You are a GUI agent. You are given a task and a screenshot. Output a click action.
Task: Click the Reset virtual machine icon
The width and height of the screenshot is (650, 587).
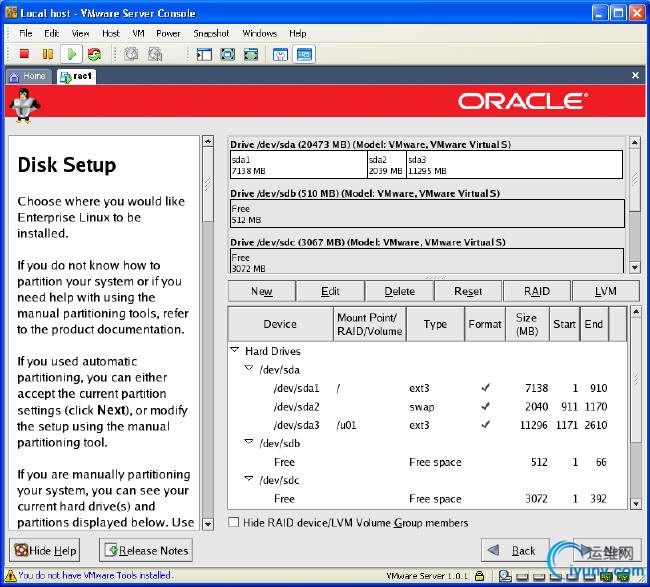94,54
